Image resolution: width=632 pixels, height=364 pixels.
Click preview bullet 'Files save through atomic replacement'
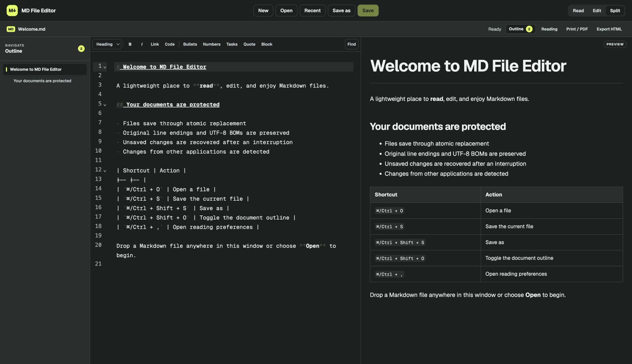436,144
